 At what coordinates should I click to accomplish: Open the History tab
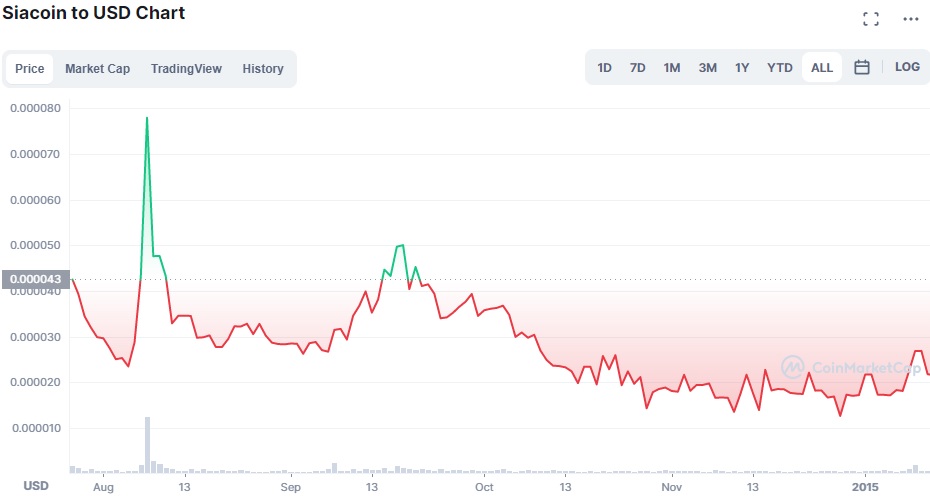coord(263,69)
